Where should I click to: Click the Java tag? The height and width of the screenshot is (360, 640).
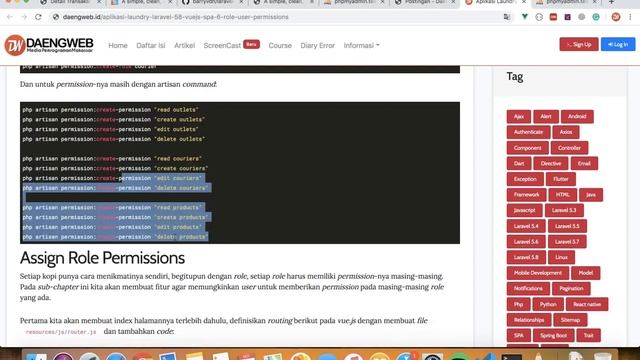pyautogui.click(x=591, y=195)
